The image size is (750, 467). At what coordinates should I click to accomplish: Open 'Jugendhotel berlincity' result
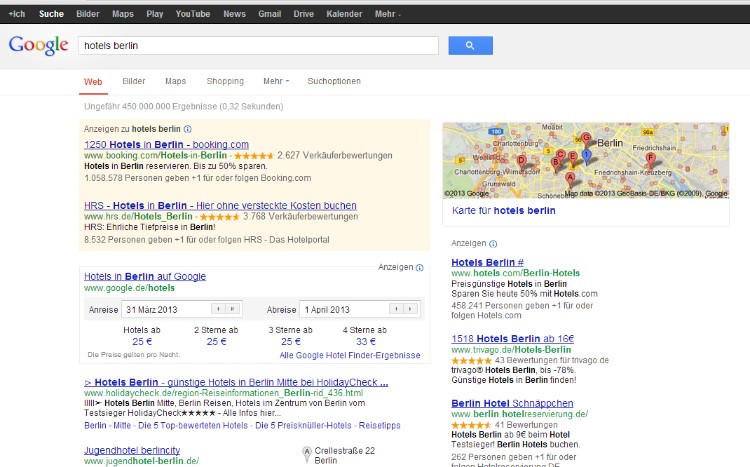click(132, 450)
